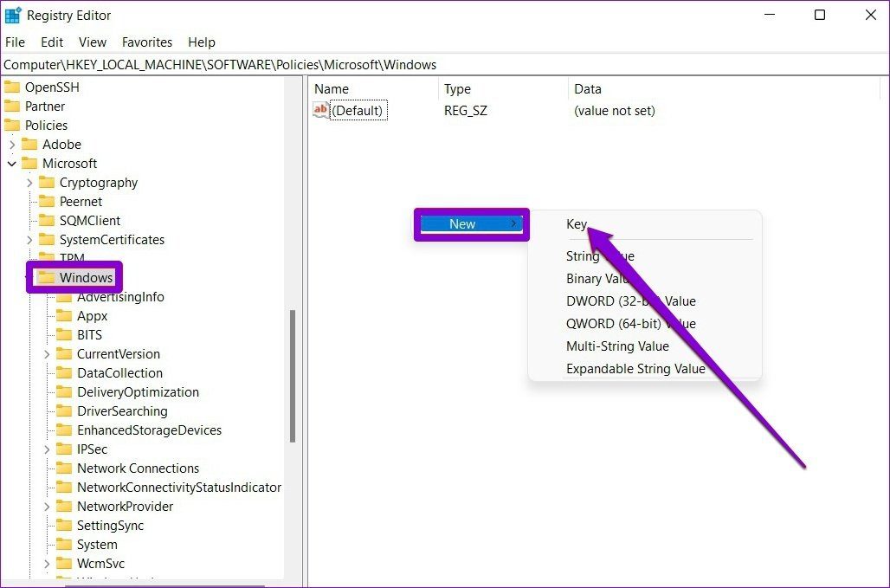Viewport: 890px width, 588px height.
Task: Select the Peernet key label
Action: (x=81, y=202)
